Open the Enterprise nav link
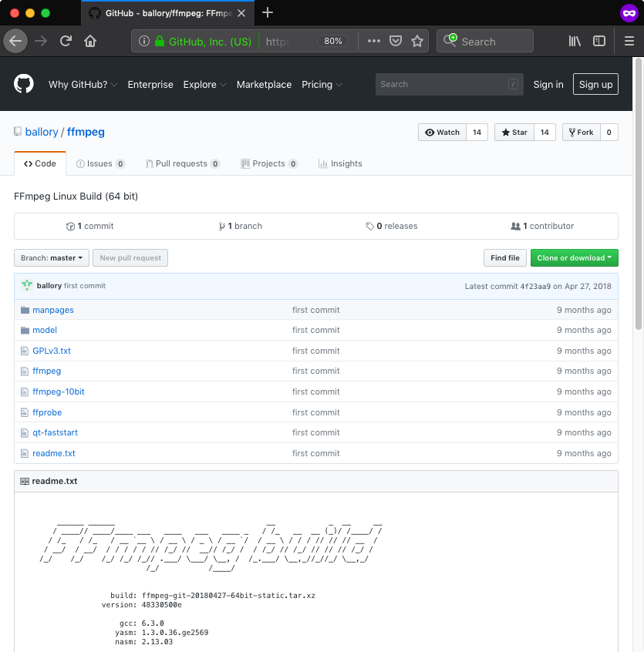 pos(150,85)
